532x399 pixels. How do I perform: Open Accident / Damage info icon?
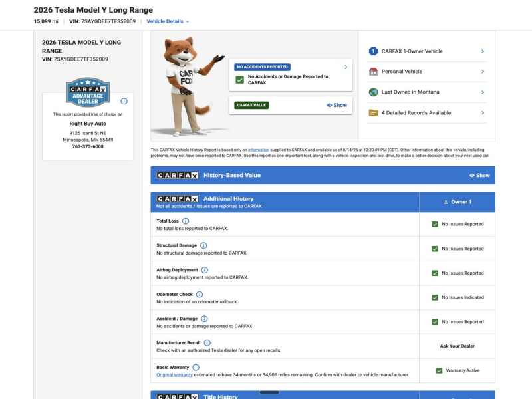(204, 319)
